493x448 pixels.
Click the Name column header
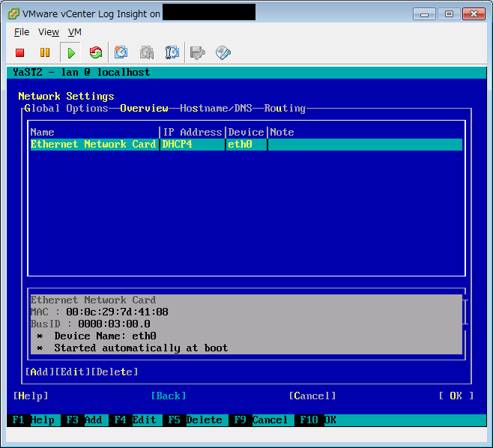[43, 132]
